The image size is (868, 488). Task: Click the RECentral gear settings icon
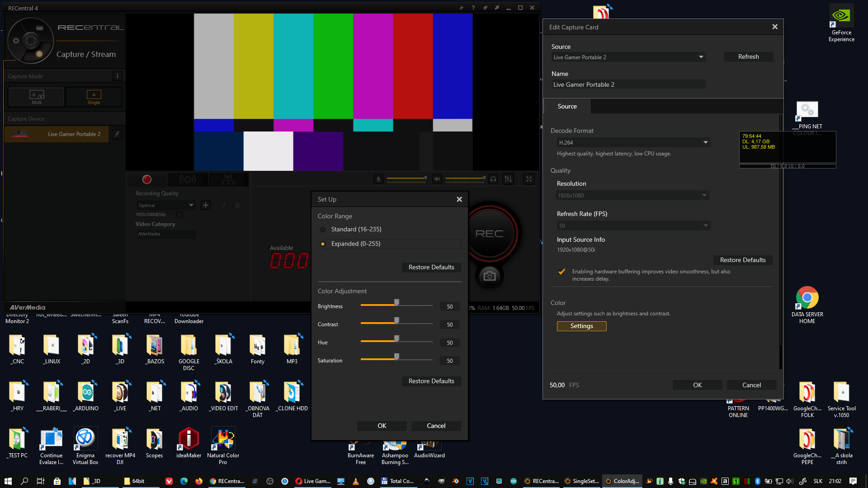16,41
